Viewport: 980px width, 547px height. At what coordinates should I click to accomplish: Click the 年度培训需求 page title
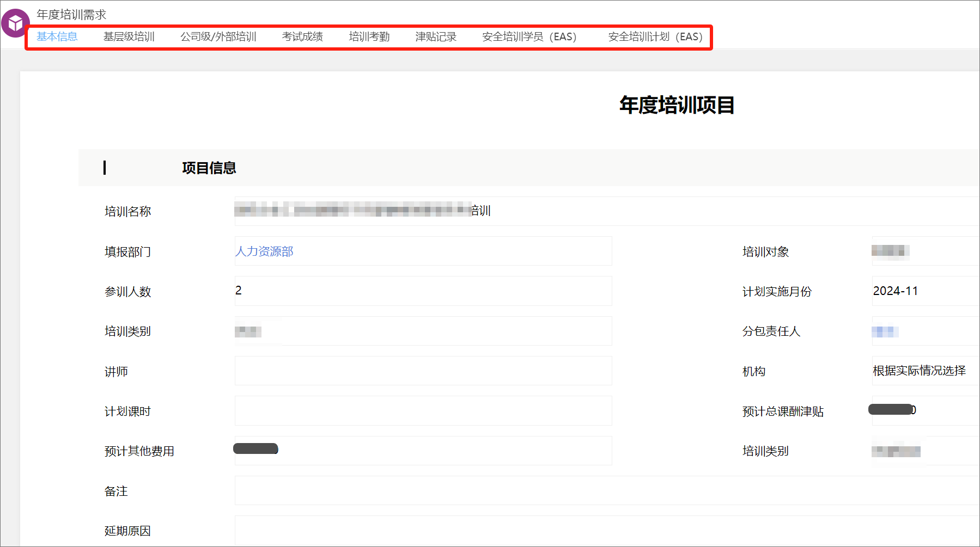tap(71, 15)
